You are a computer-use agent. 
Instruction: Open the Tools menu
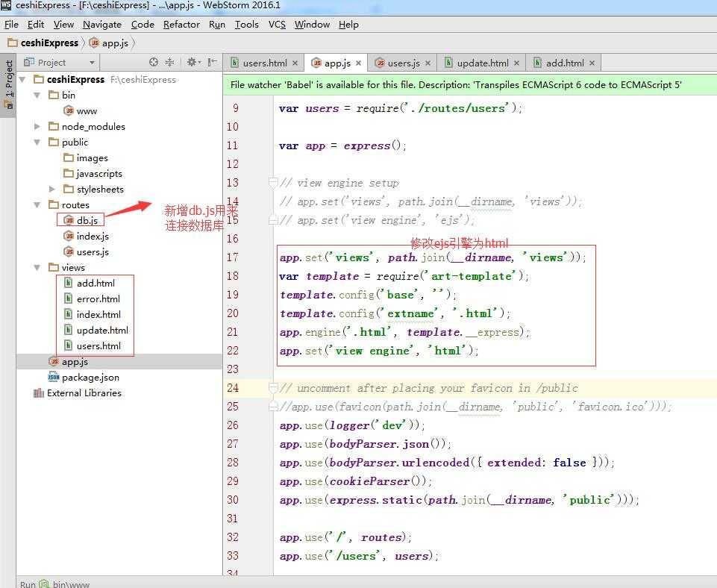pyautogui.click(x=246, y=24)
